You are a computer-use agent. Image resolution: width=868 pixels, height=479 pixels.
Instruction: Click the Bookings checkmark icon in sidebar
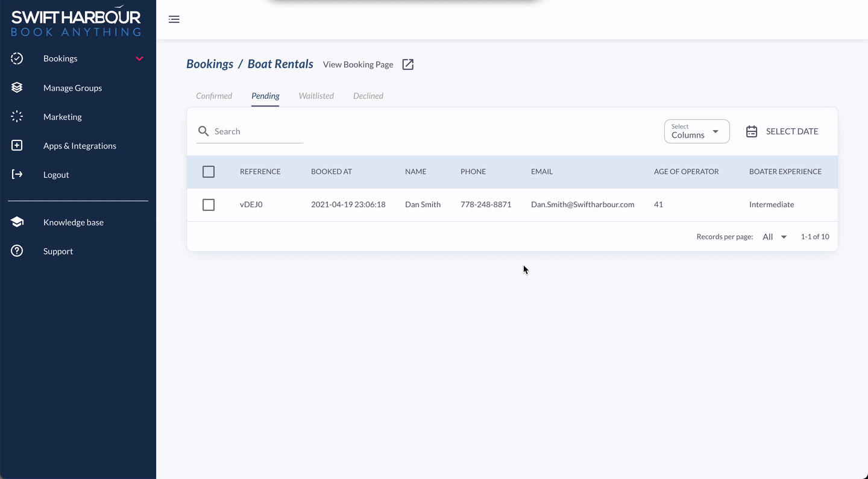[x=17, y=58]
